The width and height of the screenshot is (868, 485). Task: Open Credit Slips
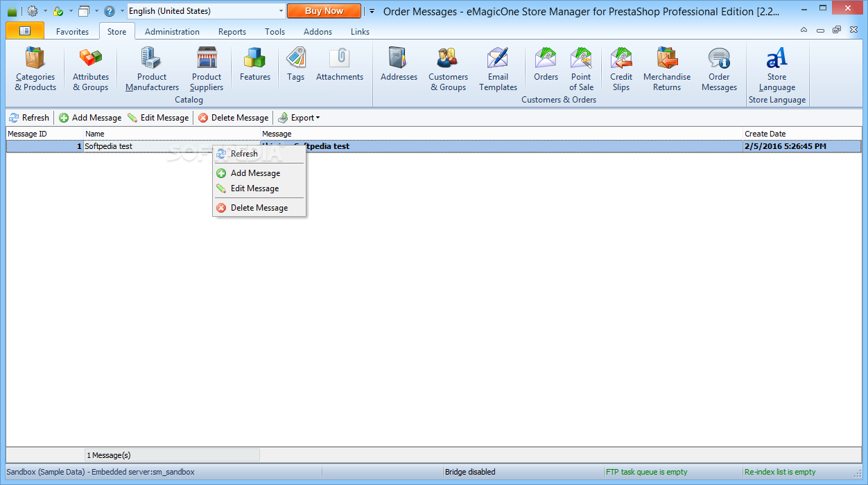(x=621, y=69)
